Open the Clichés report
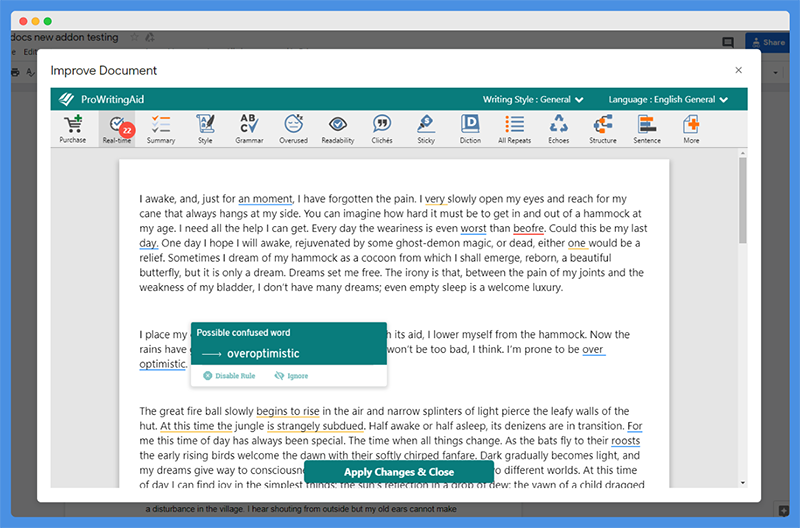This screenshot has height=528, width=800. [382, 129]
